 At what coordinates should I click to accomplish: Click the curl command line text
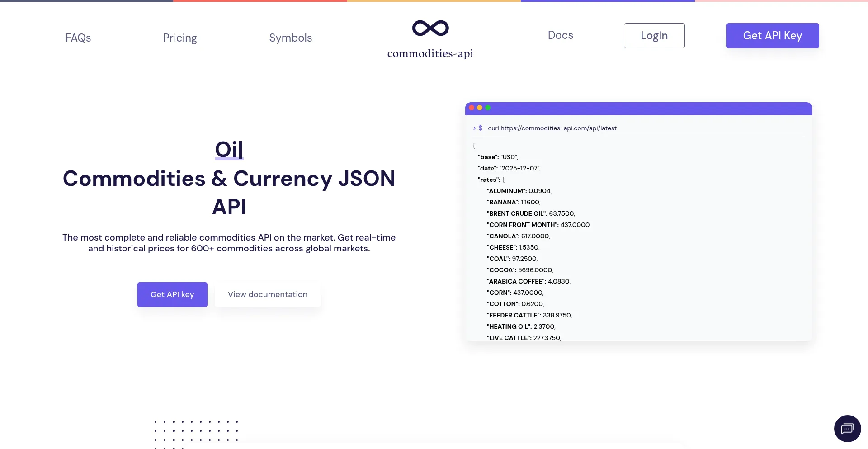[552, 128]
